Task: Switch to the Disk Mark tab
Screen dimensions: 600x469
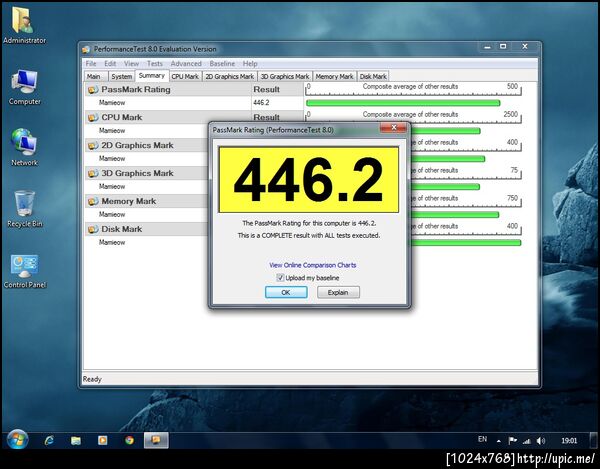Action: point(373,77)
